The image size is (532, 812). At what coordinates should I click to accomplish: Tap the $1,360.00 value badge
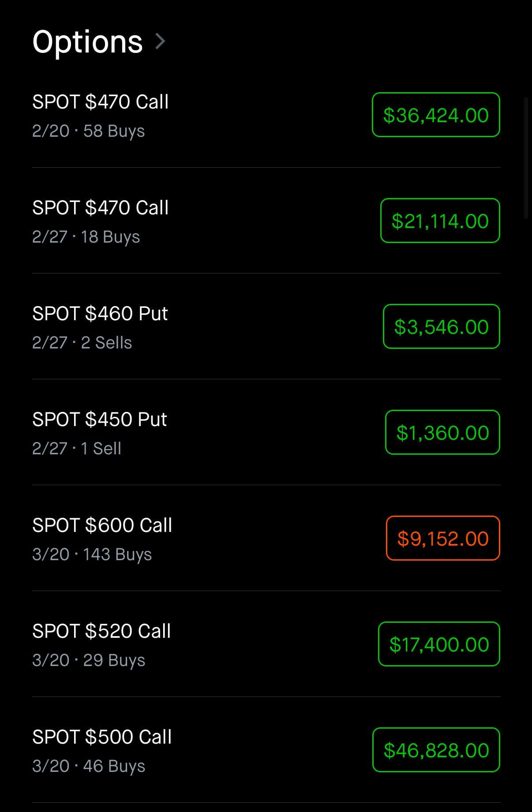click(442, 433)
